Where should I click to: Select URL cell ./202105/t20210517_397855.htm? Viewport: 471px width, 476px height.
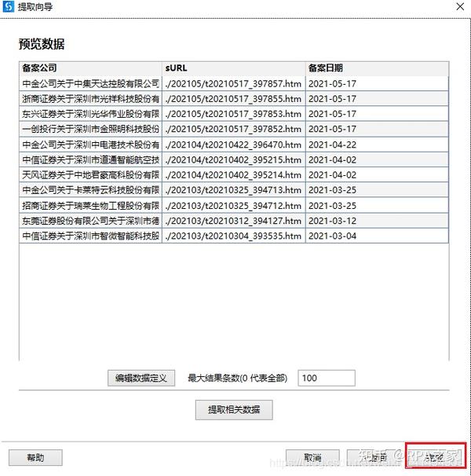click(x=234, y=99)
